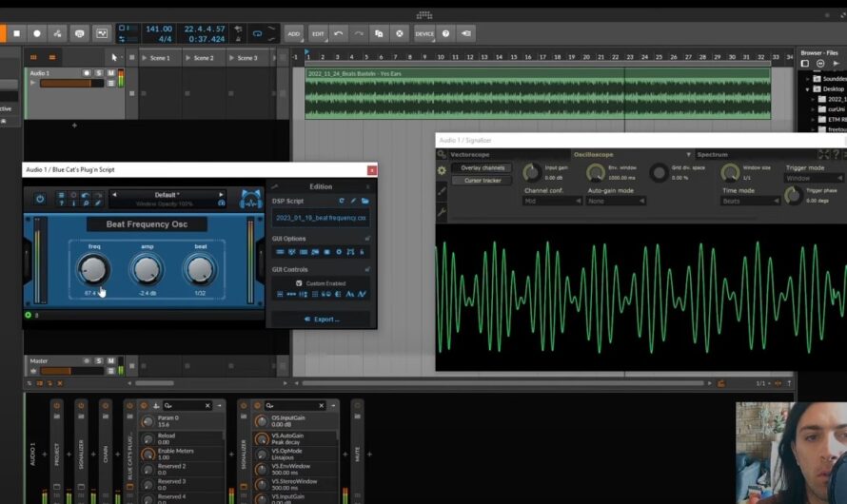Collapse the GUI Controls section
The height and width of the screenshot is (504, 847).
[x=367, y=269]
